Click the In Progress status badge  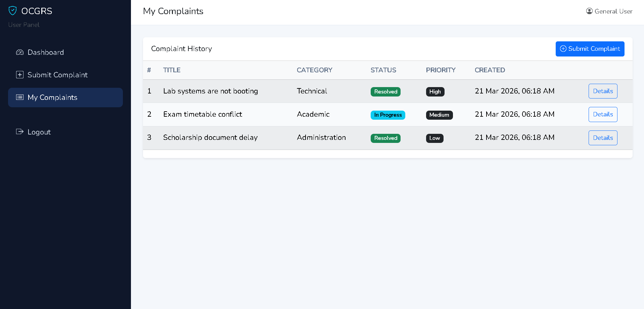tap(388, 115)
